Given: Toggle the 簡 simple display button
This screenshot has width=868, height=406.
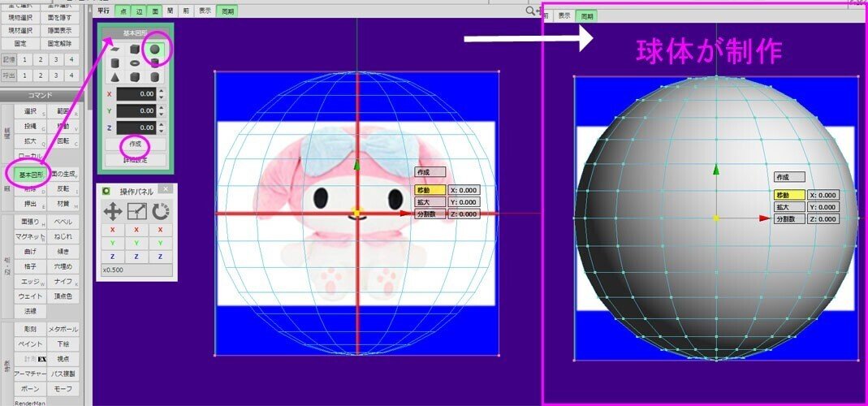Looking at the screenshot, I should pos(171,11).
